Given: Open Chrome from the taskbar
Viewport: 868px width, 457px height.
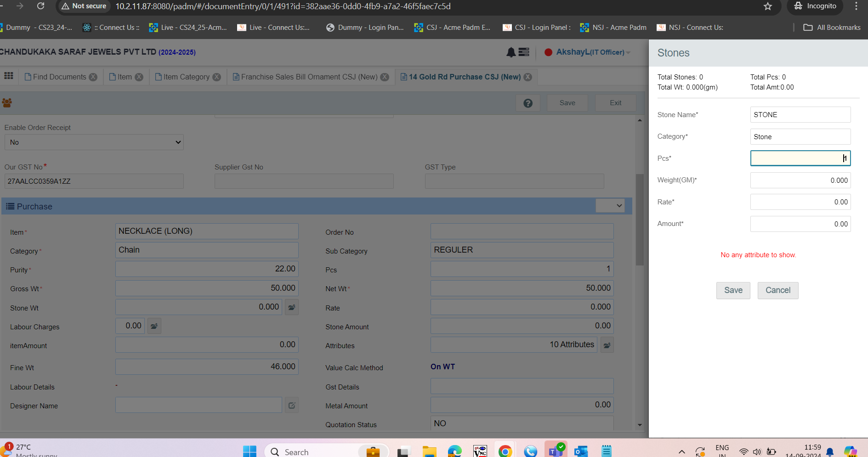Looking at the screenshot, I should coord(505,451).
